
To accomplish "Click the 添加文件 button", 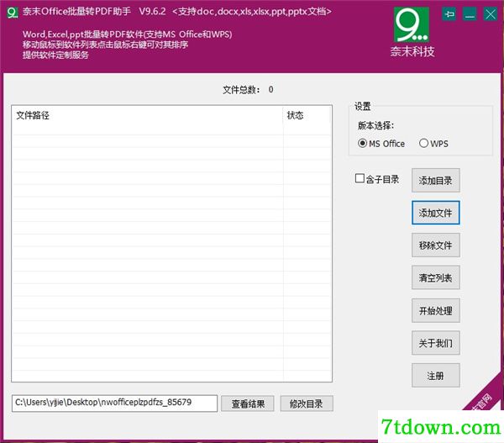I will (x=435, y=213).
